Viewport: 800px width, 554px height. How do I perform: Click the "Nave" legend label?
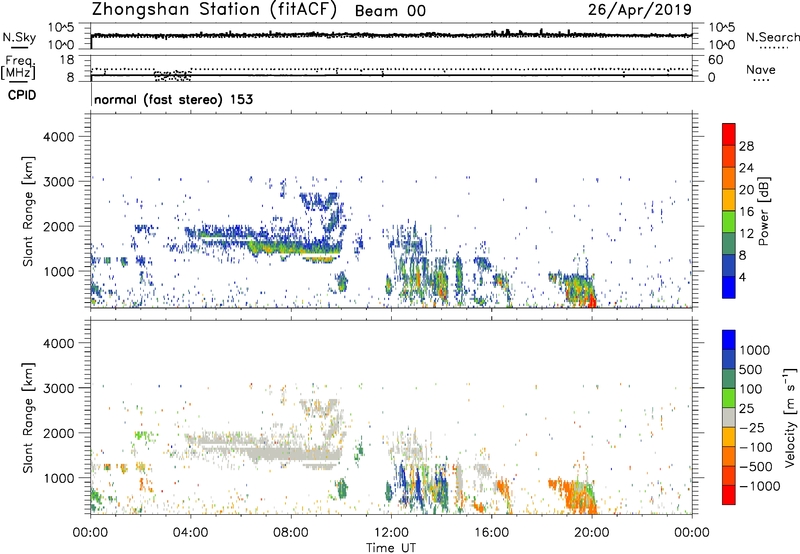pos(761,70)
